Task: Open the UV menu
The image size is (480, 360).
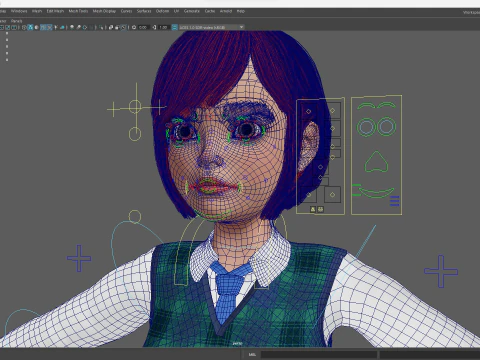Action: pos(176,11)
